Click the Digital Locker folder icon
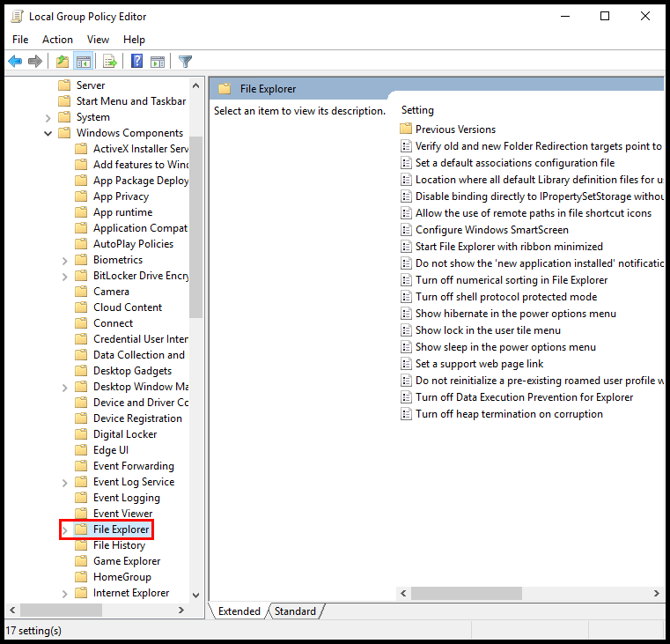The width and height of the screenshot is (670, 644). coord(81,434)
